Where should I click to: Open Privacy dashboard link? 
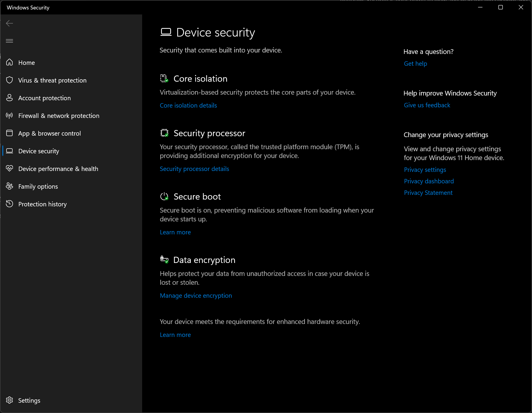429,181
